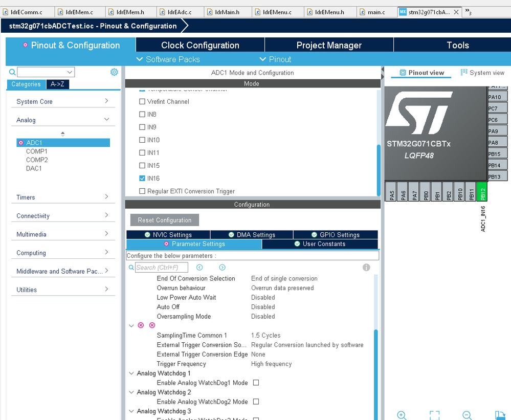Open NVIC Settings tab
Screen dimensions: 511x420
[x=168, y=235]
